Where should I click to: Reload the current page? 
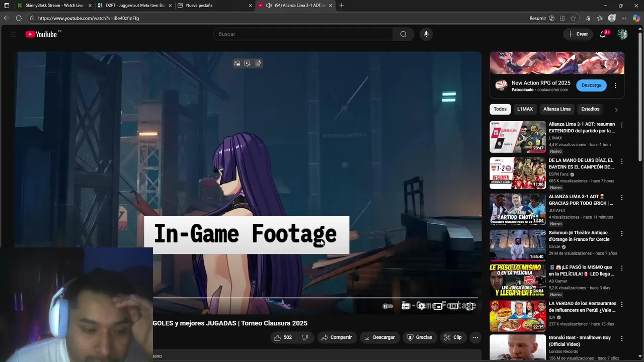click(19, 18)
